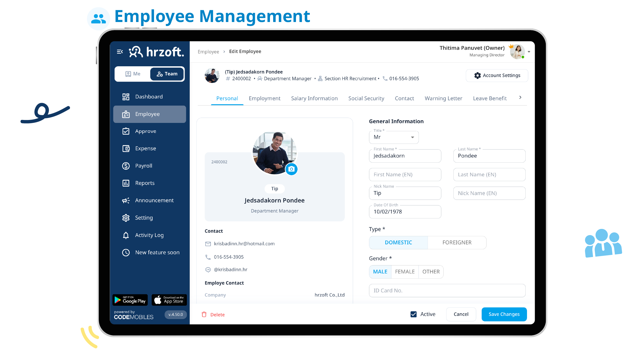This screenshot has width=644, height=351.
Task: Collapse the sidebar menu icon
Action: 120,52
